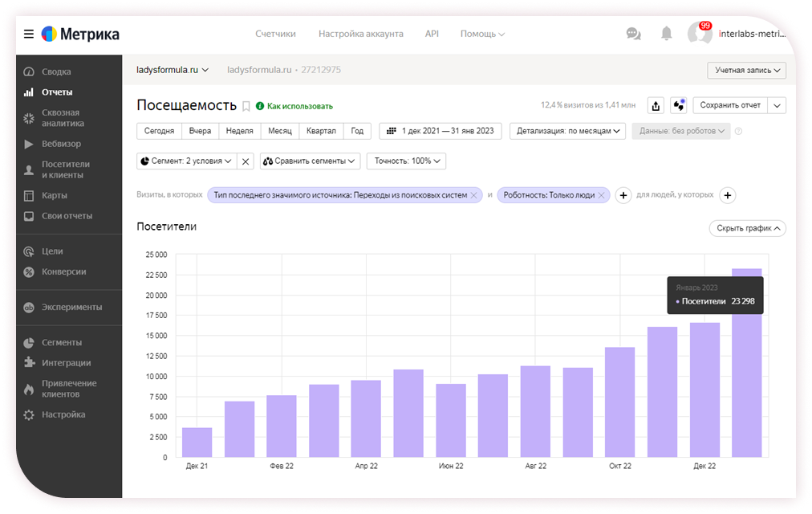Open the chat messages icon

click(x=633, y=35)
